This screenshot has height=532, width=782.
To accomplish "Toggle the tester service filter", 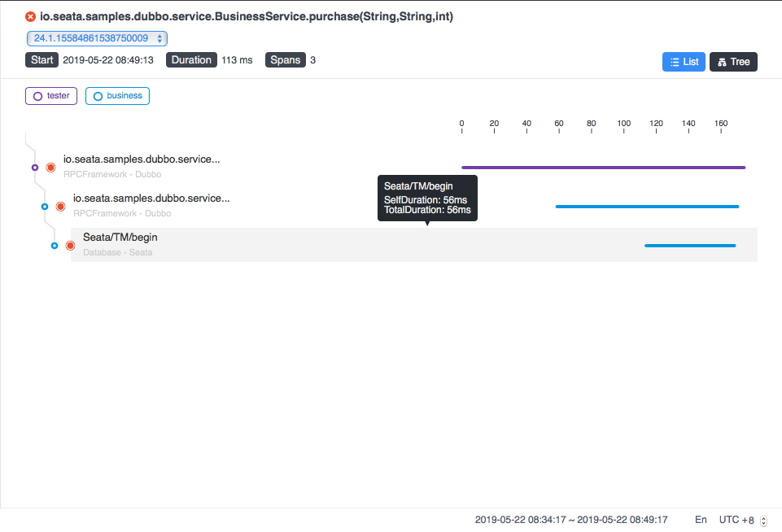I will 51,96.
